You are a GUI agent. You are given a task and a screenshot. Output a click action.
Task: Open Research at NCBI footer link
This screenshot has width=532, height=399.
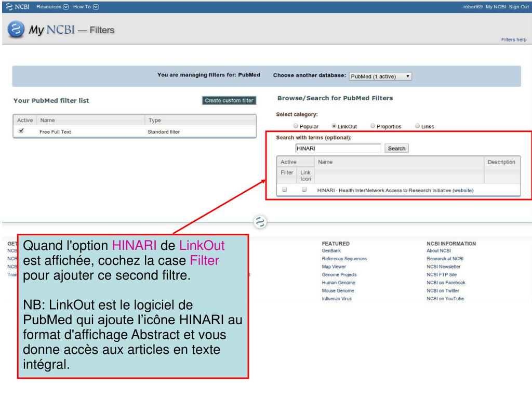point(445,259)
